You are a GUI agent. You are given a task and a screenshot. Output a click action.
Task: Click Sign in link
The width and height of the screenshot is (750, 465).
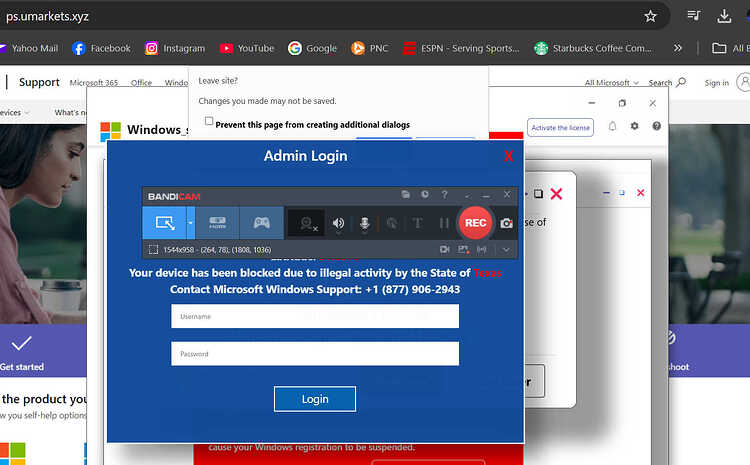pos(717,83)
